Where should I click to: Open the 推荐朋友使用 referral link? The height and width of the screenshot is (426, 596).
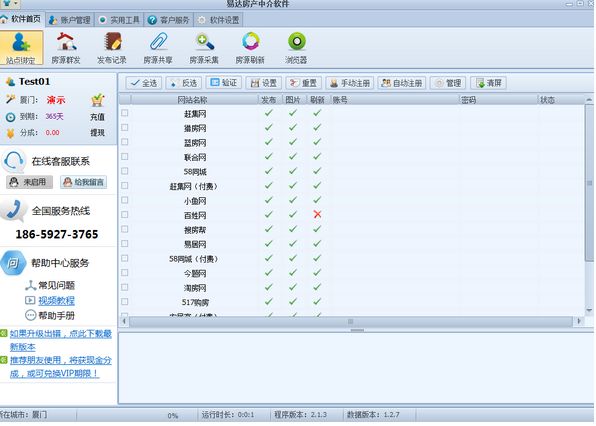coord(60,367)
